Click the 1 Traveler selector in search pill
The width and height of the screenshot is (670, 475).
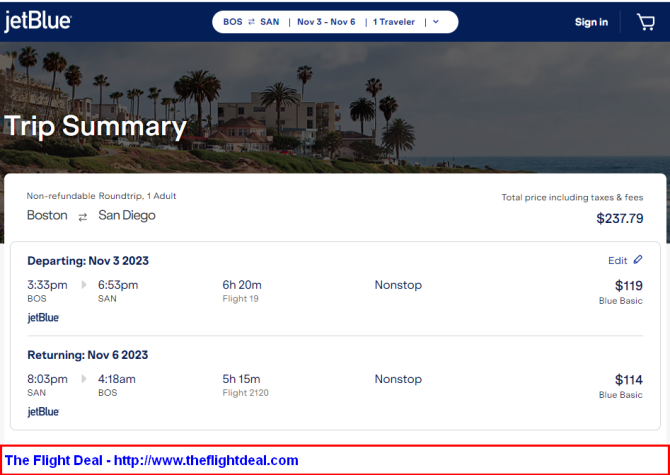tap(394, 22)
